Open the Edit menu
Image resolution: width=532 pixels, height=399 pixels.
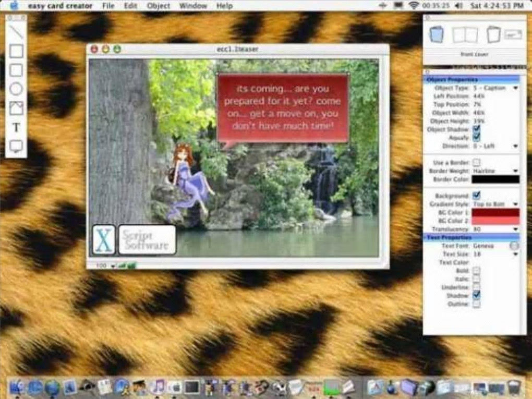tap(130, 6)
